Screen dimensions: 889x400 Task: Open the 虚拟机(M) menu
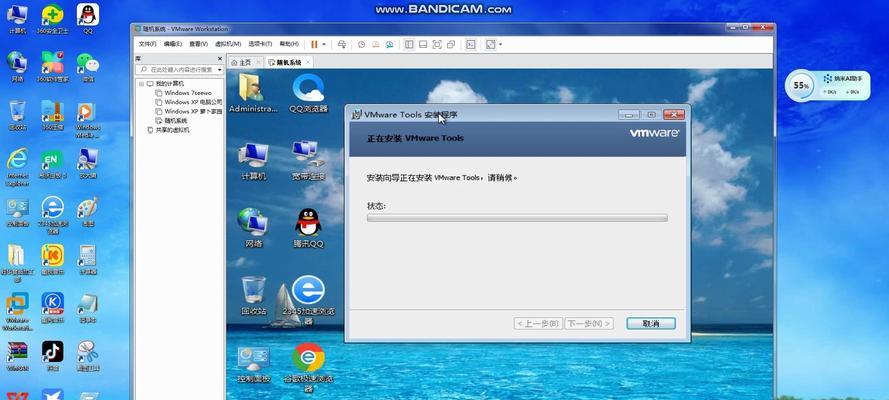228,44
